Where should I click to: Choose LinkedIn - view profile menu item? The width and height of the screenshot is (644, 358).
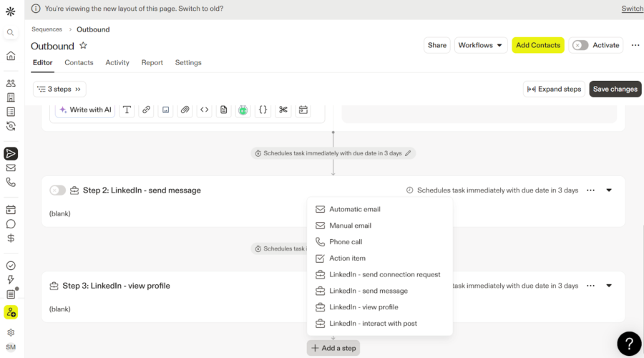tap(379, 307)
